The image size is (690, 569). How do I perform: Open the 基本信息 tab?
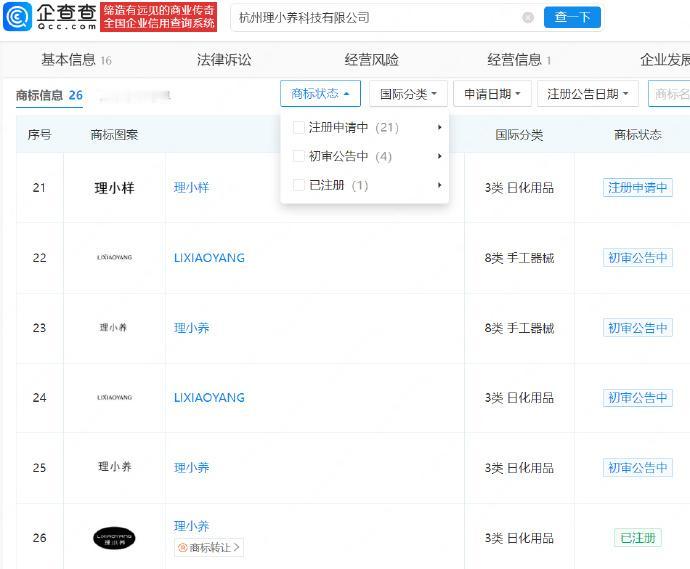[76, 60]
